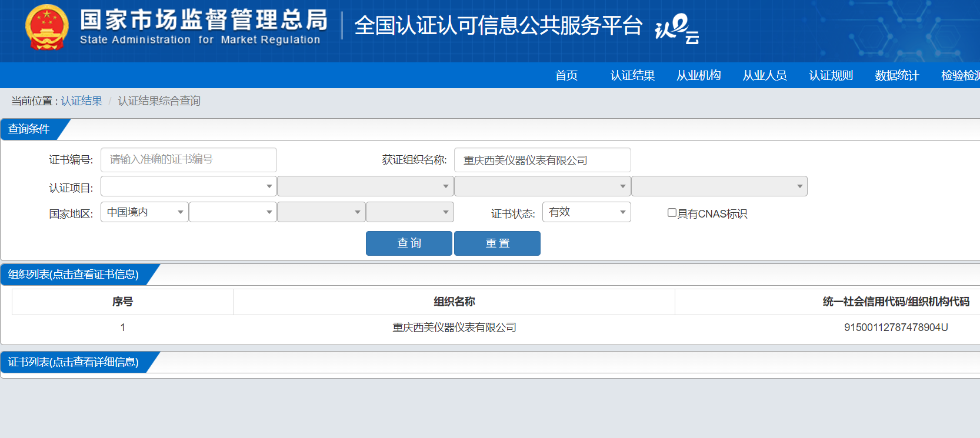Screen dimensions: 980x438
Task: Open the third 认证项目 dropdown
Action: [542, 186]
